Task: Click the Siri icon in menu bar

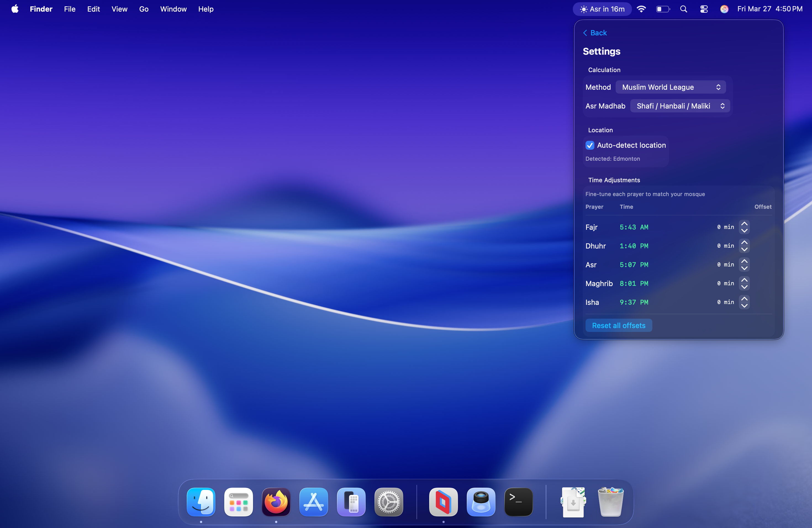Action: click(x=724, y=9)
